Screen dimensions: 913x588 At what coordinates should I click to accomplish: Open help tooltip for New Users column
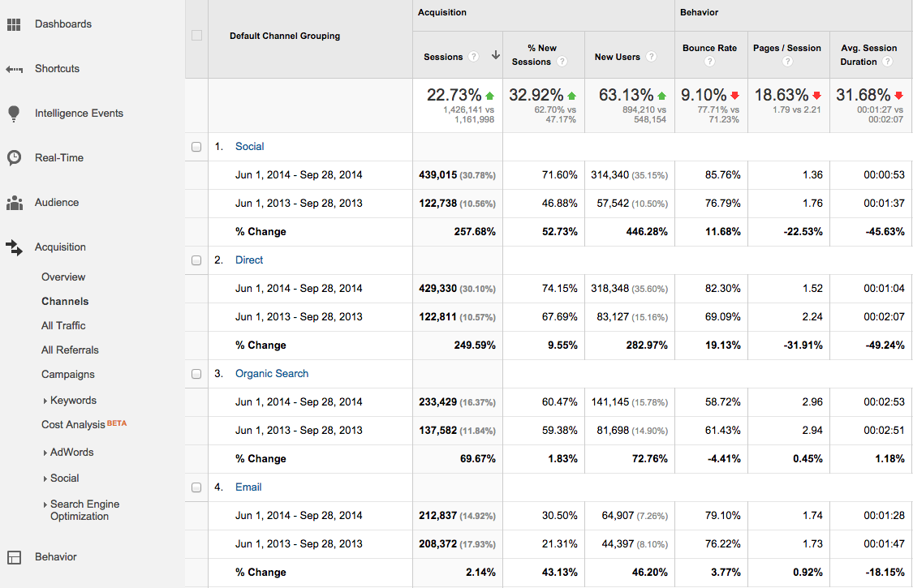650,57
